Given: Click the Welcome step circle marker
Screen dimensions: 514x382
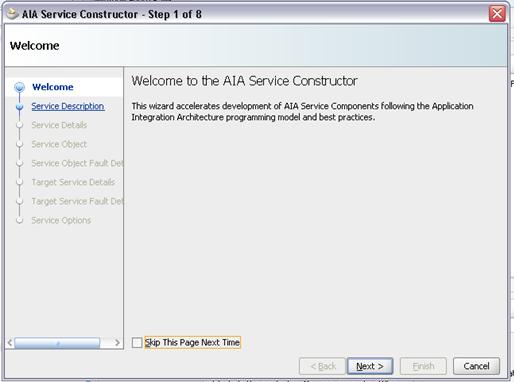Looking at the screenshot, I should (x=19, y=87).
